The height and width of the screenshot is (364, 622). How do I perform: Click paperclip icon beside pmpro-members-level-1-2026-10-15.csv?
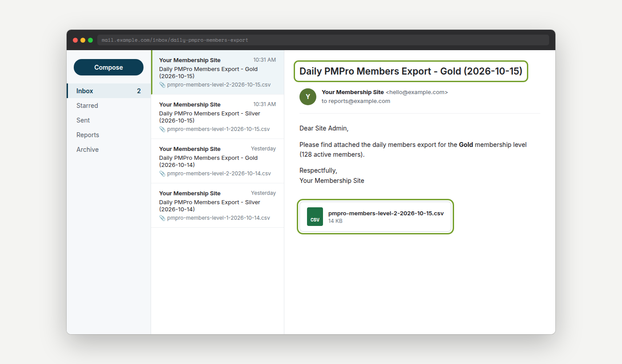[x=162, y=129]
